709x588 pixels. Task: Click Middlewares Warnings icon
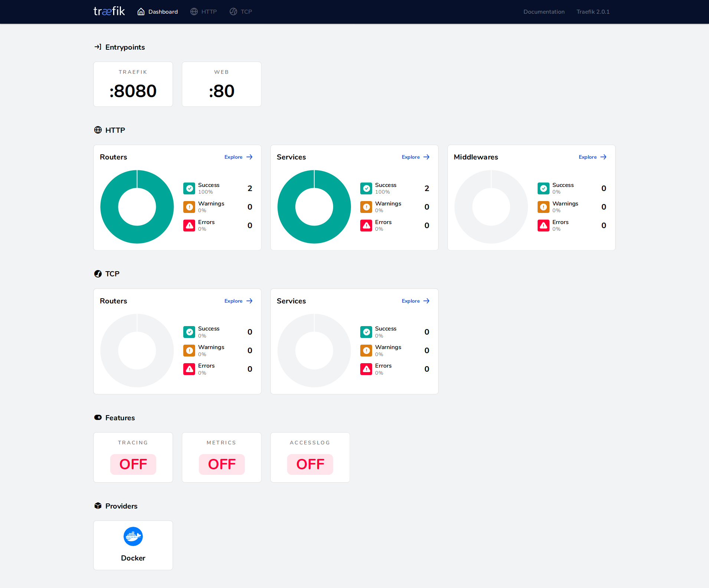point(544,207)
